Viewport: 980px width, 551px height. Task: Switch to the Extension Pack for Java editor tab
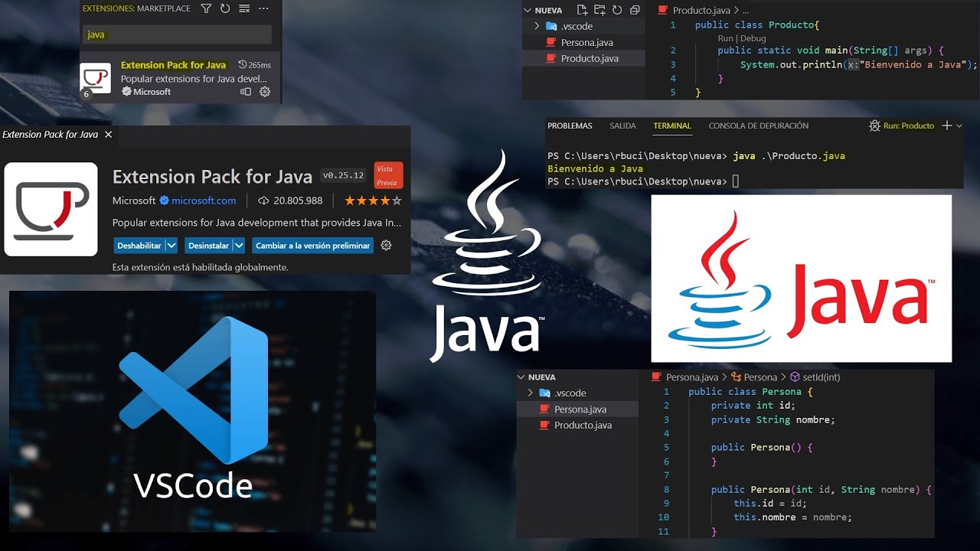pos(51,135)
